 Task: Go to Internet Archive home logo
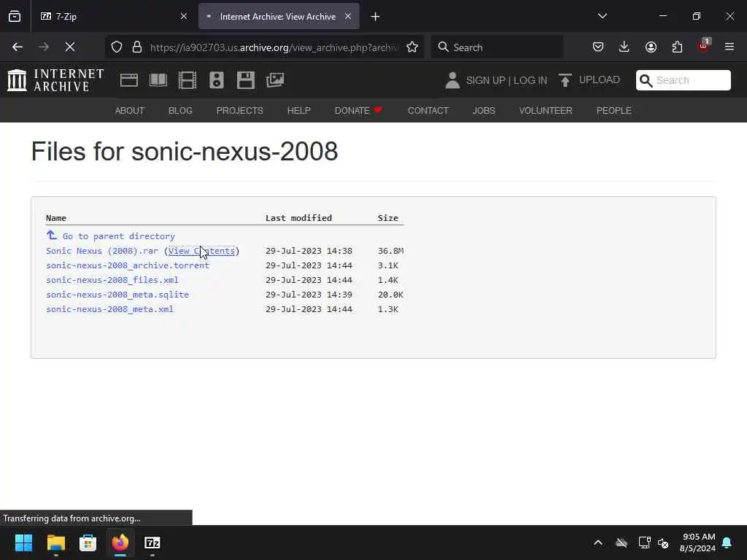pos(55,79)
